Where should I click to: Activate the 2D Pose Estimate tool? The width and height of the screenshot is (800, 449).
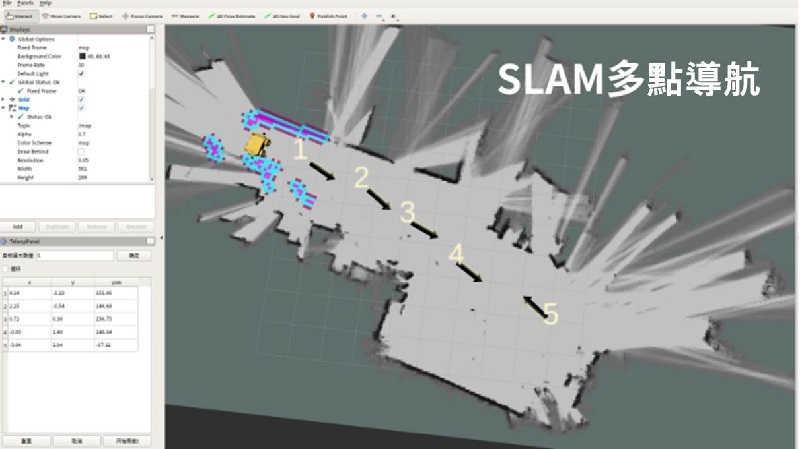[x=232, y=16]
